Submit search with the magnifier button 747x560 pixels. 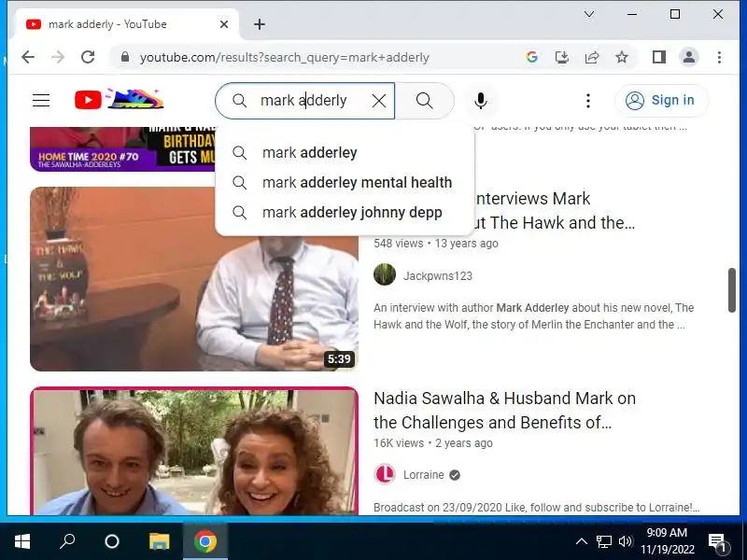tap(425, 101)
